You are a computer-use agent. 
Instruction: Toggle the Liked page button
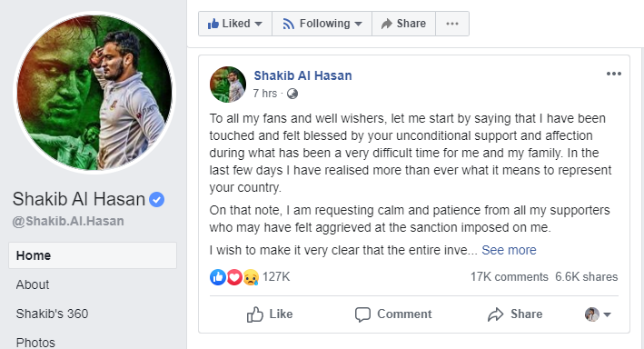tap(235, 24)
